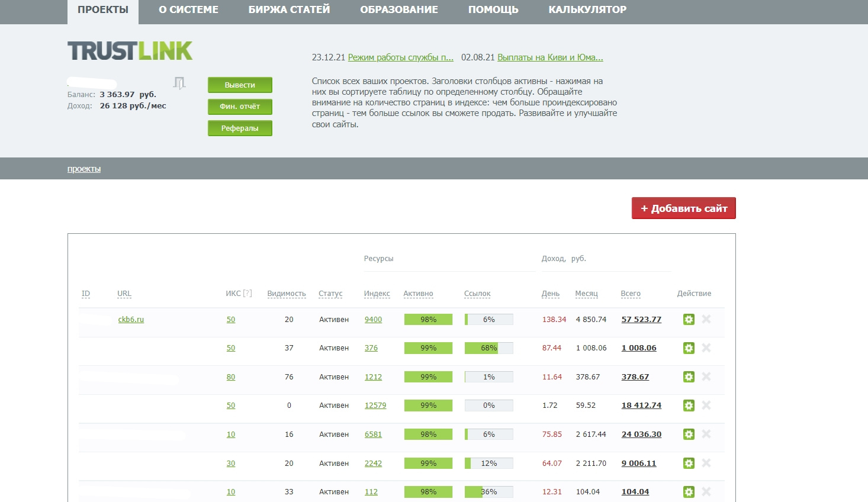Viewport: 868px width, 502px height.
Task: Click delete X in the 9 006.11 total row
Action: (706, 463)
